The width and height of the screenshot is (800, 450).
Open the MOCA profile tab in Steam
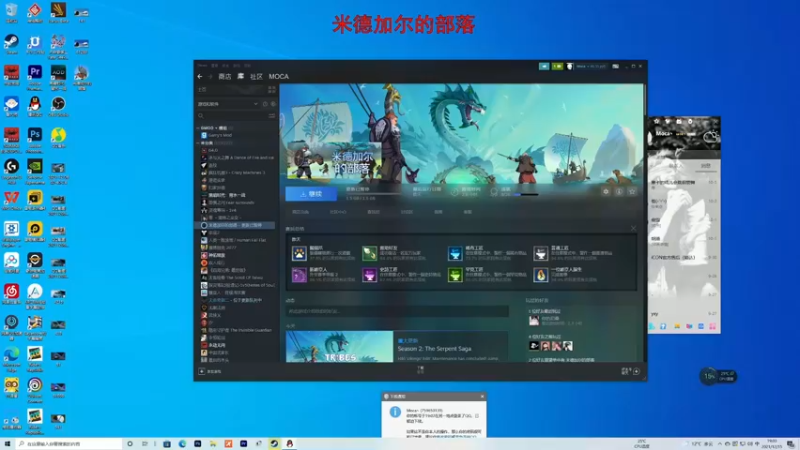pyautogui.click(x=279, y=77)
